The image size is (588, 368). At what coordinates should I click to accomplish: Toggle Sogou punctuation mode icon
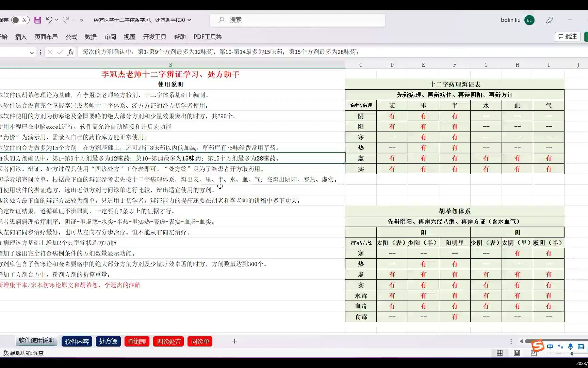(x=560, y=347)
